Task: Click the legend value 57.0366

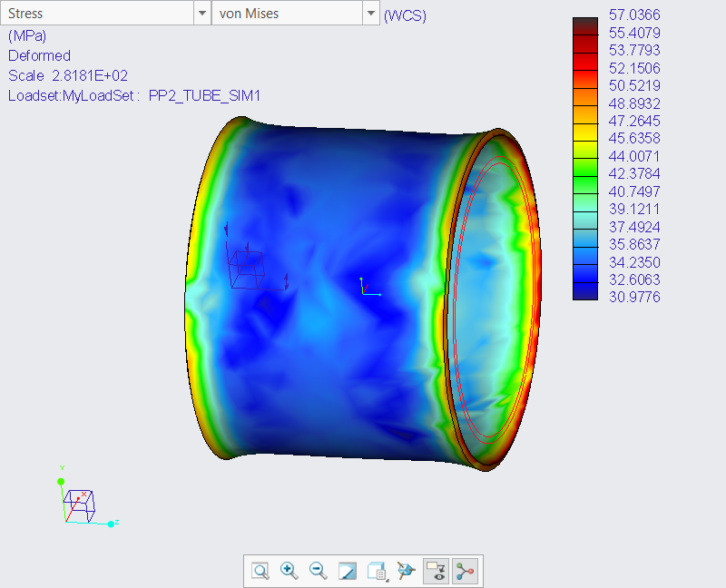Action: (x=633, y=15)
